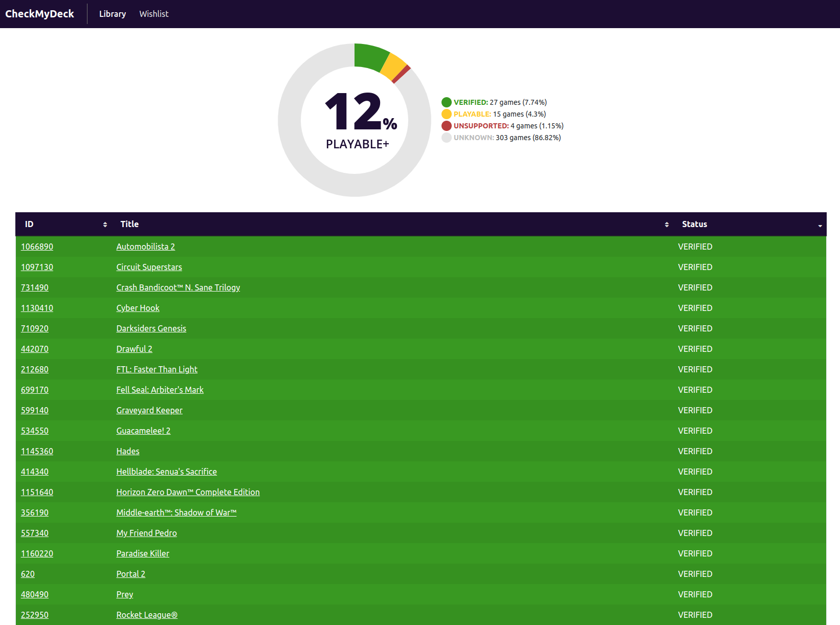Screen dimensions: 840x625
Task: Open Crash Bandicoot N. Sane Trilogy link
Action: (x=178, y=287)
